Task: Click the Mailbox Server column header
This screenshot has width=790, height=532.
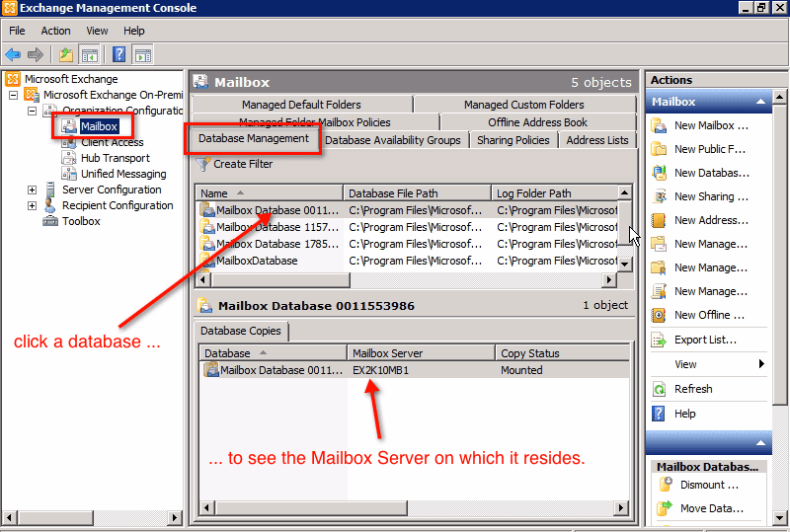Action: [x=422, y=352]
